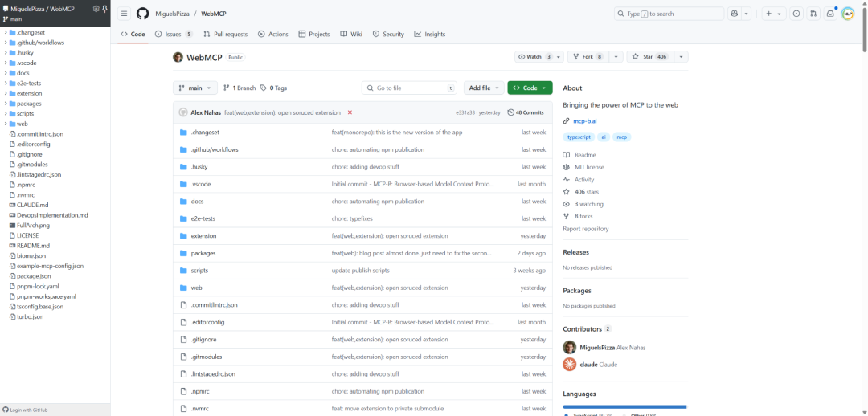The image size is (868, 416).
Task: Open commit hash e331a33
Action: (x=464, y=112)
